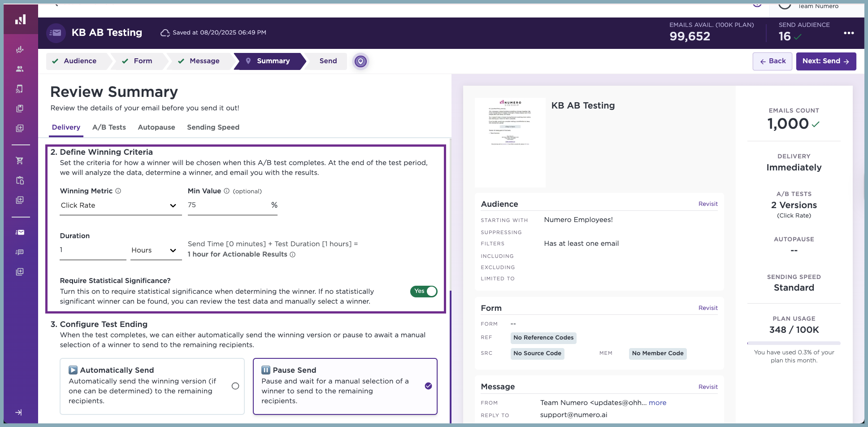Click the 'more' link after From address
Screen dimensions: 868x427
657,403
